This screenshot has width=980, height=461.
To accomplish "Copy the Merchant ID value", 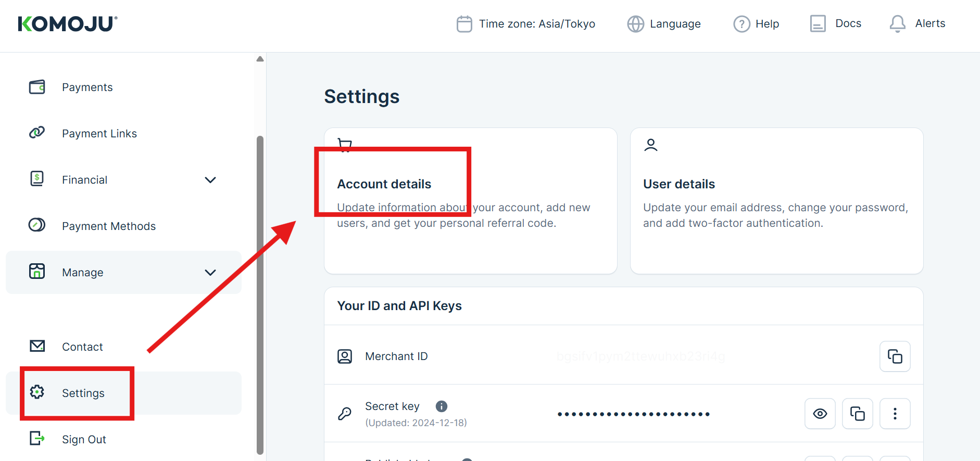I will tap(895, 356).
